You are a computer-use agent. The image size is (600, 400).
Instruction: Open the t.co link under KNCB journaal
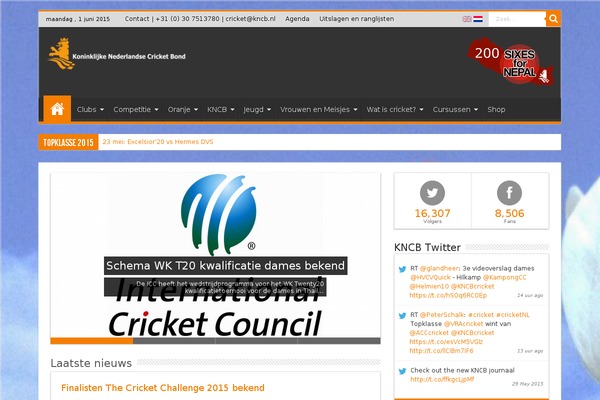tap(442, 379)
